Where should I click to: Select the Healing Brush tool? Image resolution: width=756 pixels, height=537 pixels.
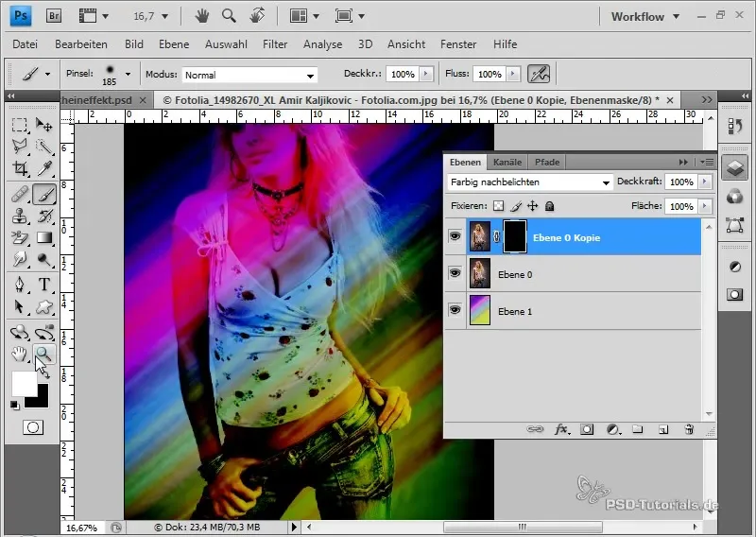click(19, 195)
